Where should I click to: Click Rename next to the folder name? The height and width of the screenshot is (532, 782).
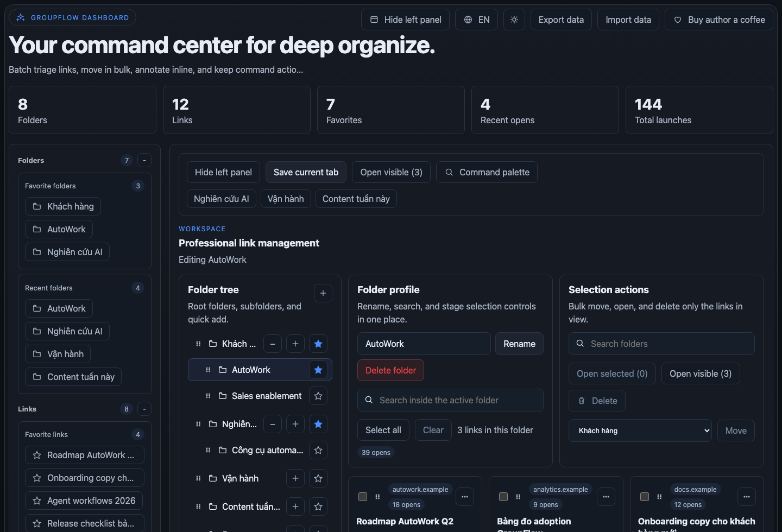coord(519,344)
